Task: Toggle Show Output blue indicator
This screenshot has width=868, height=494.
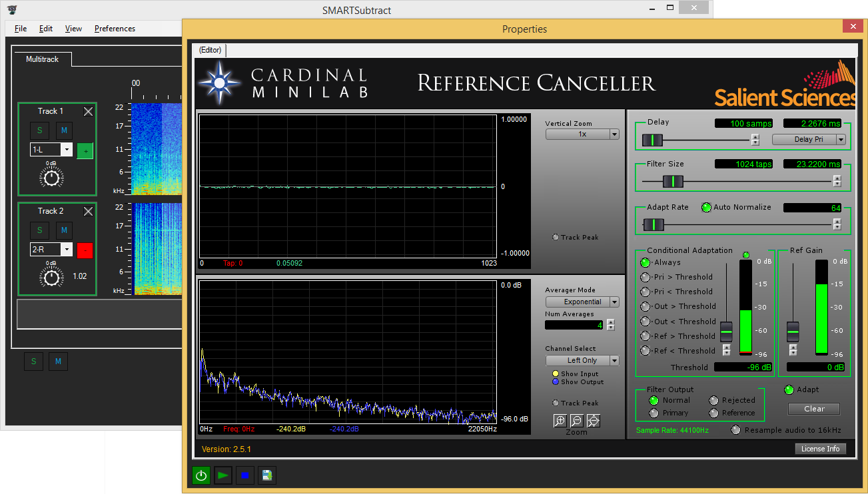Action: pos(556,382)
